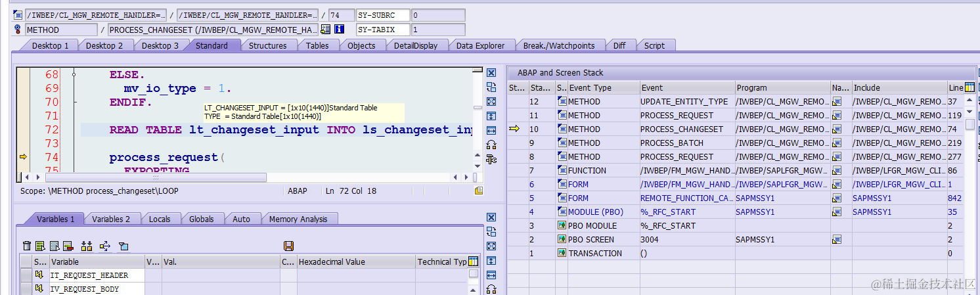The height and width of the screenshot is (295, 980).
Task: Click navigate icon in UPDATE_ENTITY_TYPE stack row
Action: 837,101
